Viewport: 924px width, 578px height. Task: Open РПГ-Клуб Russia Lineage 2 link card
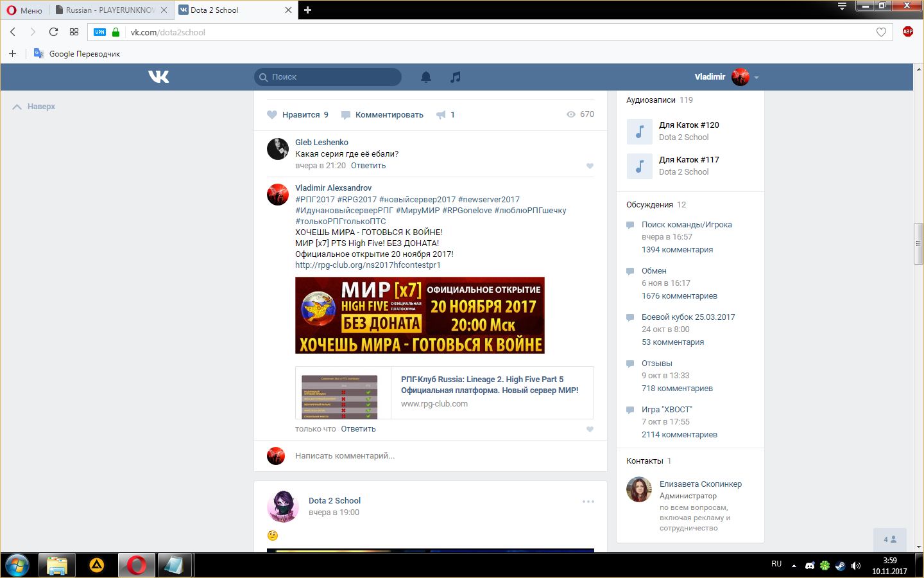(445, 392)
